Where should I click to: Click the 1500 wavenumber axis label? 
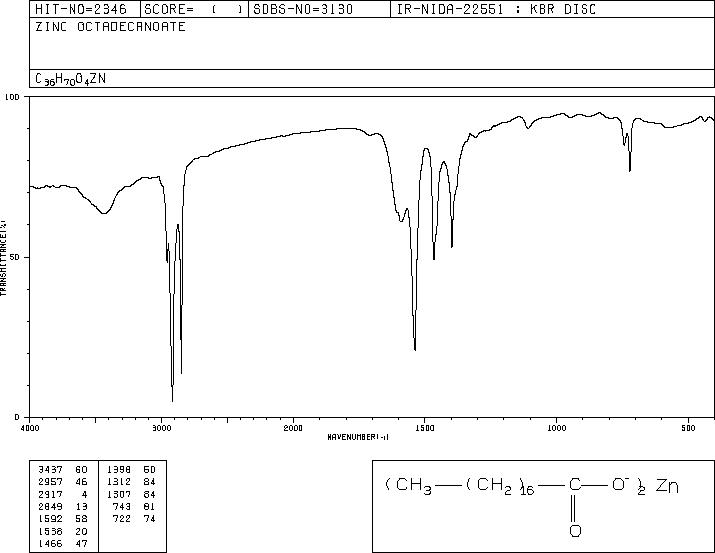(425, 428)
